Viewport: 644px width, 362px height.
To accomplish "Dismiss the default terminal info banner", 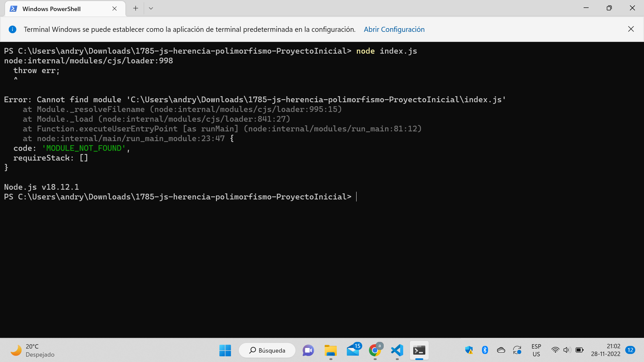I will (631, 29).
